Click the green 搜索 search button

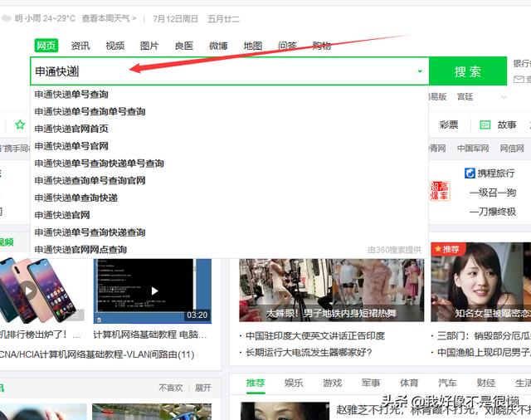click(468, 71)
